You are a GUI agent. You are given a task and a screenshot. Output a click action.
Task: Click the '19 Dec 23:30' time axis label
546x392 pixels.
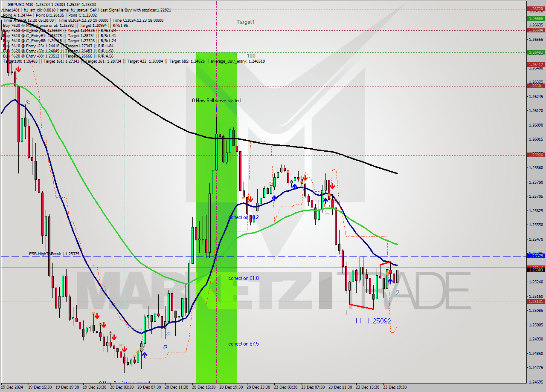94,387
